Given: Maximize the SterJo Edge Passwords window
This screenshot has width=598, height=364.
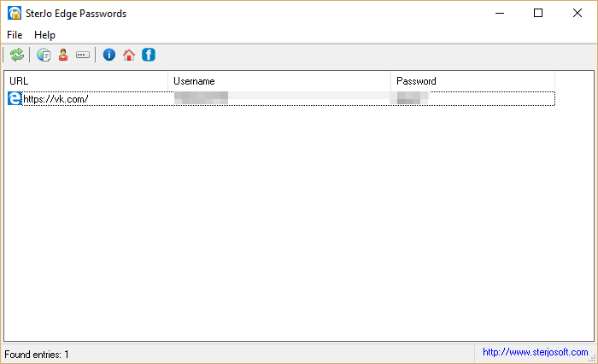Looking at the screenshot, I should (538, 13).
